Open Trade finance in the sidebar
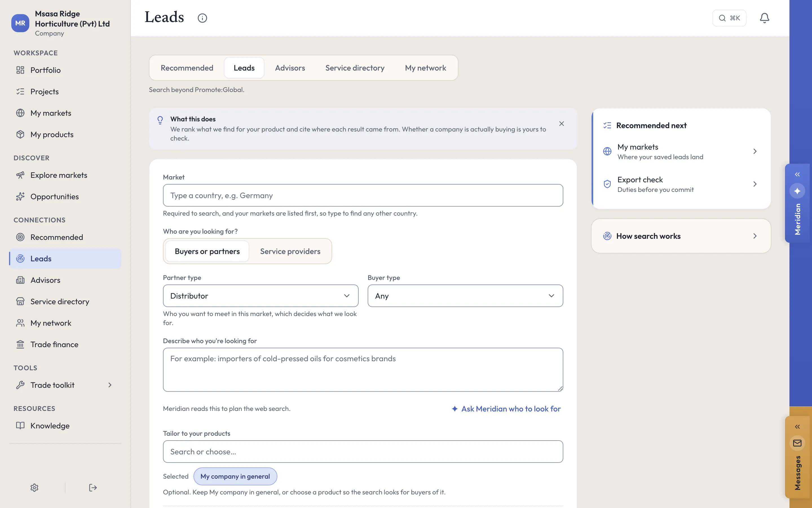The width and height of the screenshot is (812, 508). click(x=65, y=344)
